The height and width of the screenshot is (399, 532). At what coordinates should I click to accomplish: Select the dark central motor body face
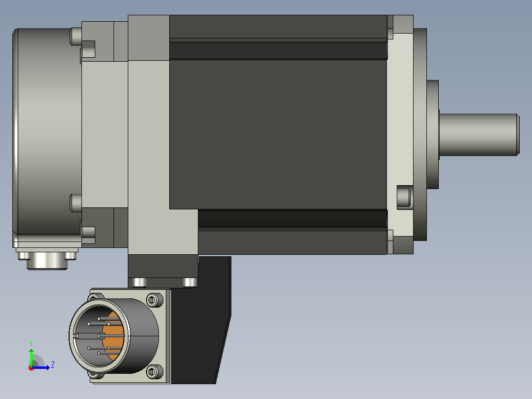[278, 134]
